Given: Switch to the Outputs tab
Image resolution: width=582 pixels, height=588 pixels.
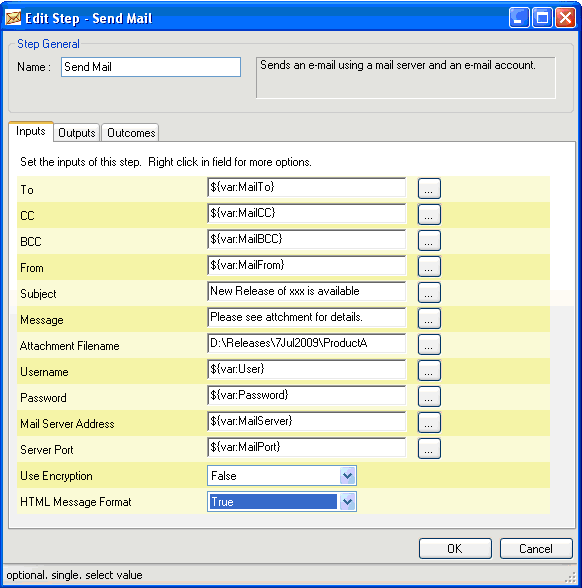Looking at the screenshot, I should 76,133.
